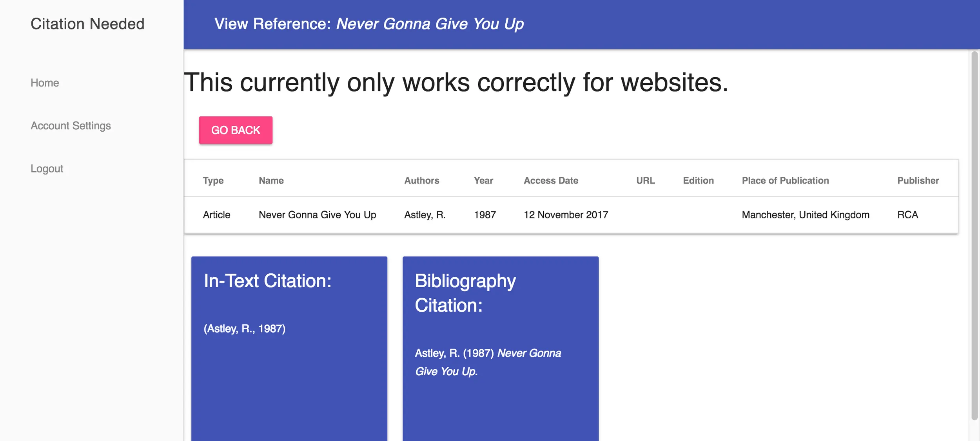
Task: Sort by the Authors column header
Action: coord(421,180)
